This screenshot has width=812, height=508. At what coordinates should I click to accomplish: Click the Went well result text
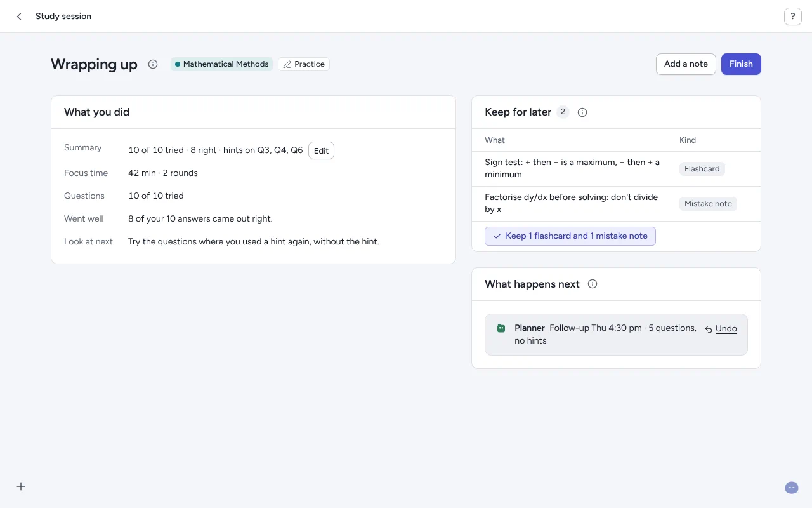pyautogui.click(x=200, y=218)
